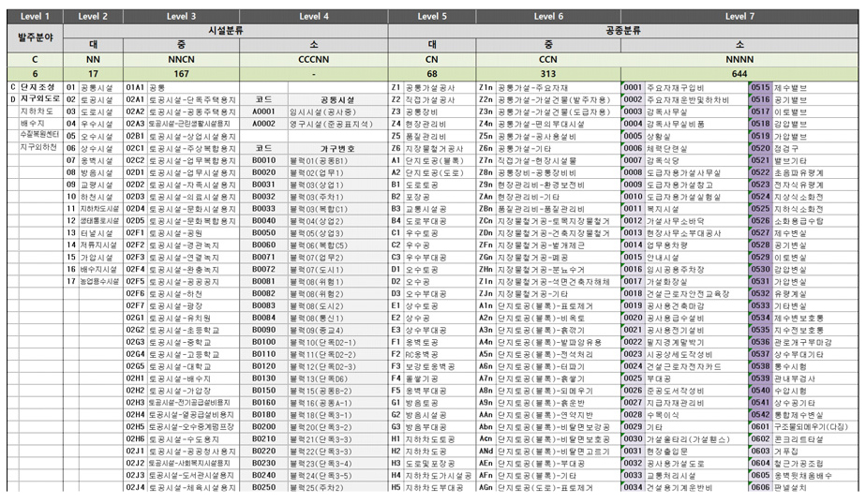866x504 pixels.
Task: Click the 'CCCNN' format cell
Action: 314,59
